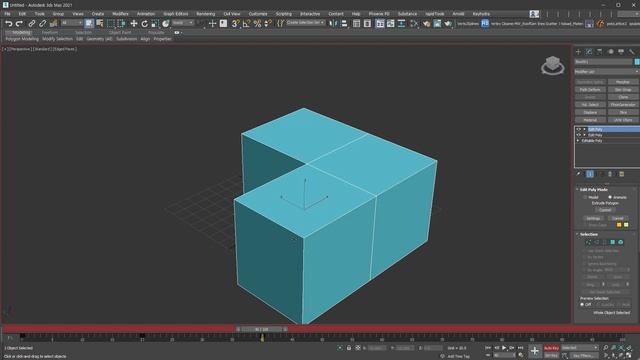Click the ViewCube in viewport
640x360 pixels.
pos(553,65)
